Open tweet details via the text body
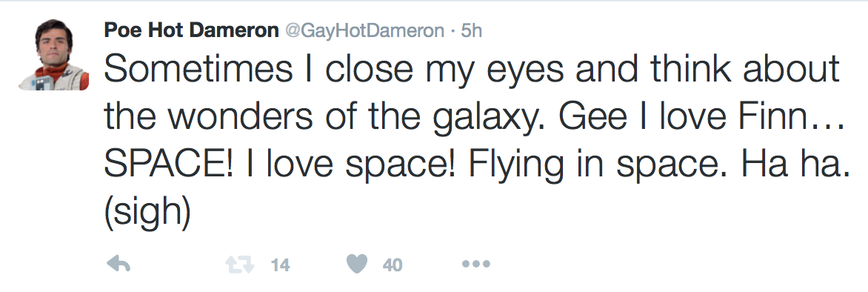The height and width of the screenshot is (292, 868). [x=476, y=141]
